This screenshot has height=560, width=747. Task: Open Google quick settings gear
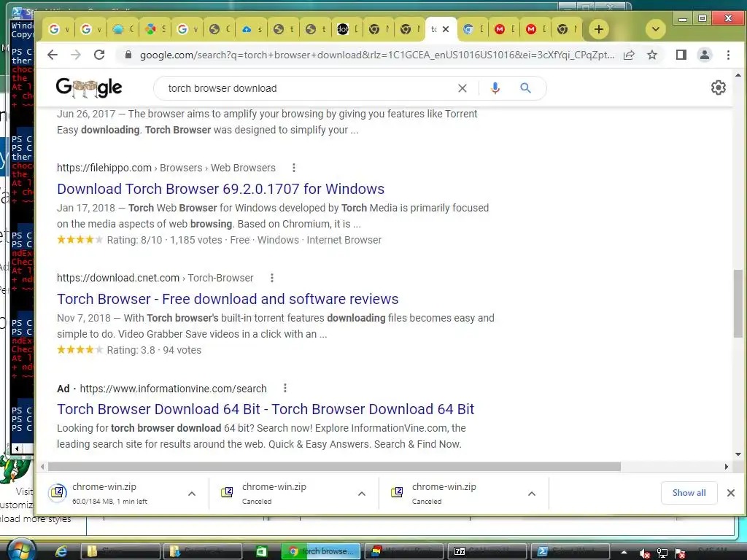(719, 87)
